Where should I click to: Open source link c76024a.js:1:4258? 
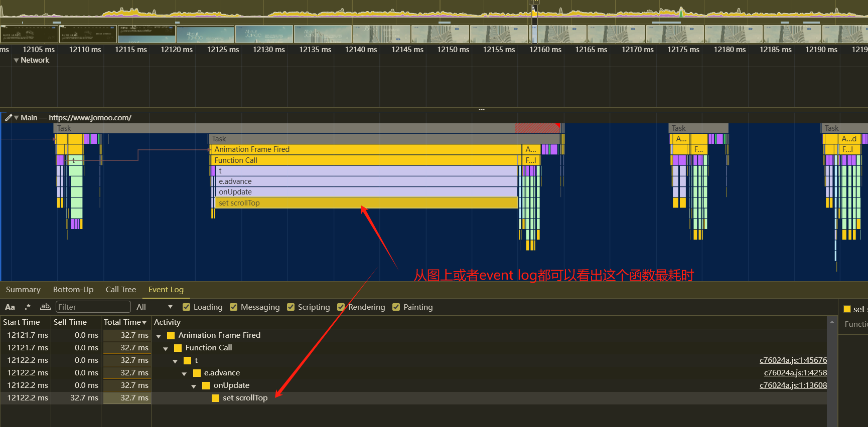pos(795,373)
